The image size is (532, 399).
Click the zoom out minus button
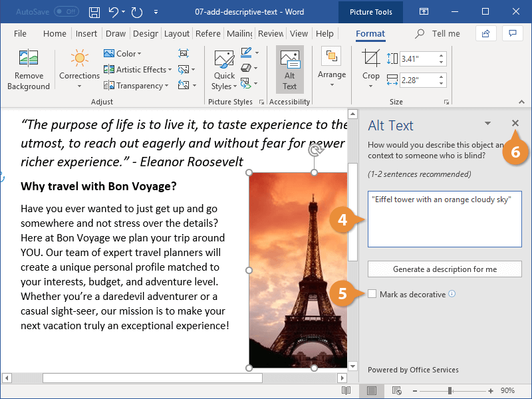click(414, 391)
